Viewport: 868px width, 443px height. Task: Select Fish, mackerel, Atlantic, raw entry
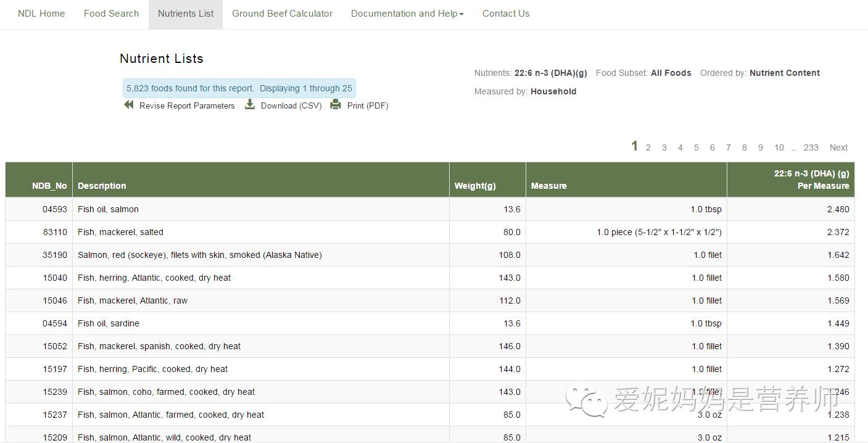click(133, 300)
